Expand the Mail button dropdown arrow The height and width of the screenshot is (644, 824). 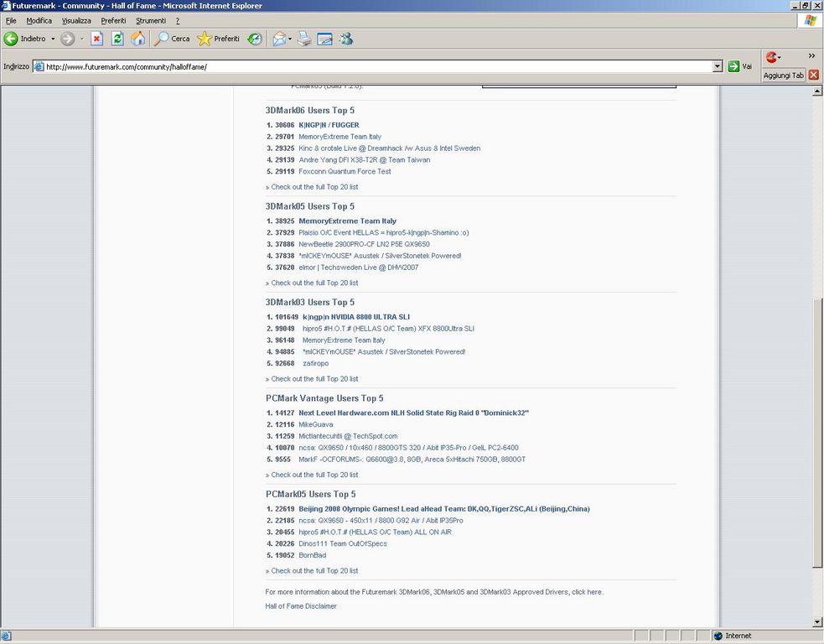(290, 39)
